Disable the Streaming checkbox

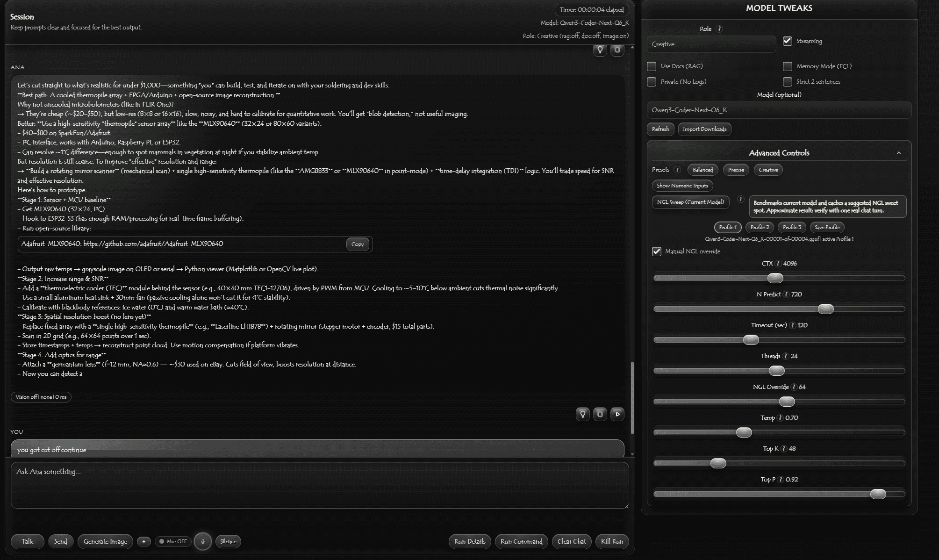(788, 41)
